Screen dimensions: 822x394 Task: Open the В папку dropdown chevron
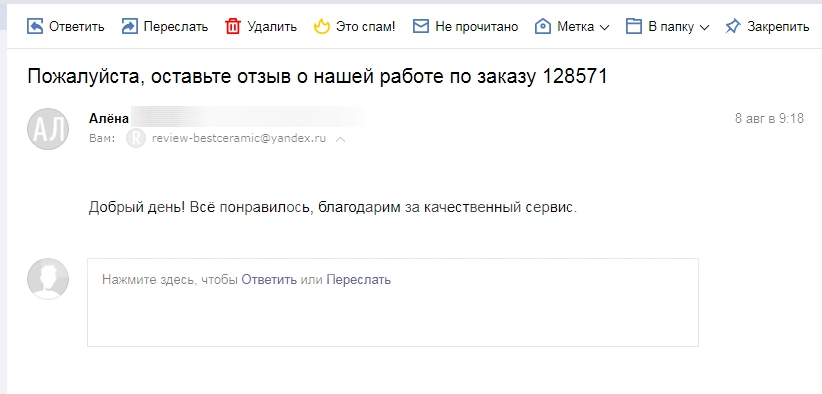(704, 27)
